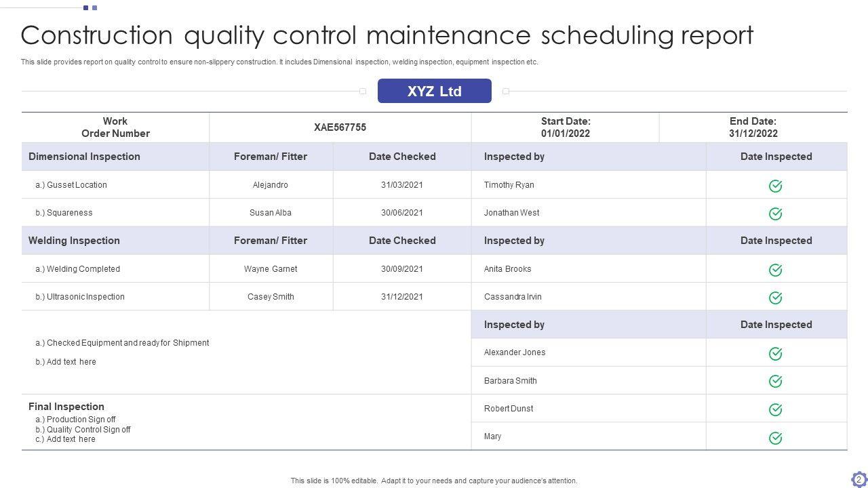Select the work order number XAE567755
The height and width of the screenshot is (488, 868).
point(340,127)
